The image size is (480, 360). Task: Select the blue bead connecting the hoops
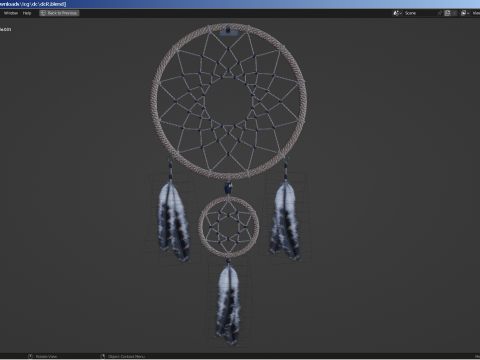coord(228,189)
